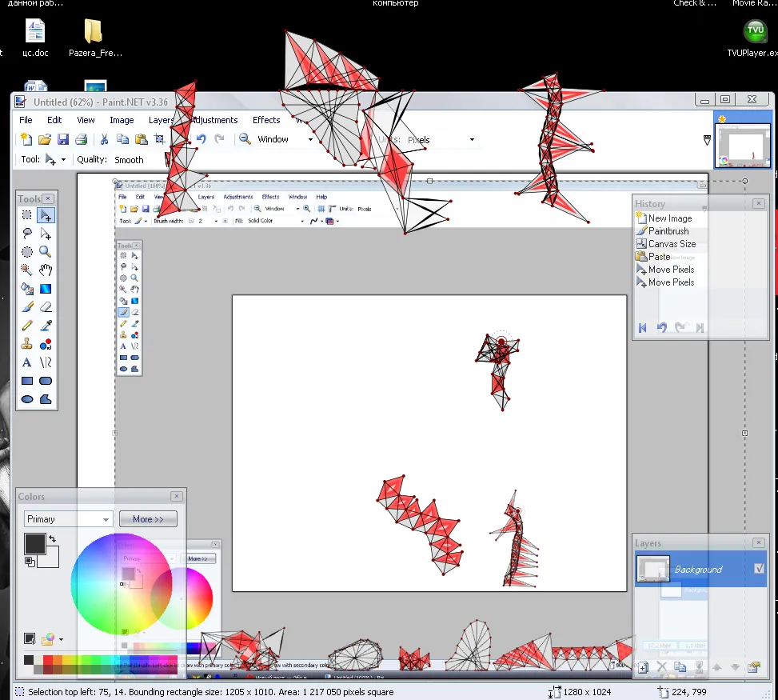Image resolution: width=778 pixels, height=700 pixels.
Task: Select Canvas Size in History list
Action: 672,244
